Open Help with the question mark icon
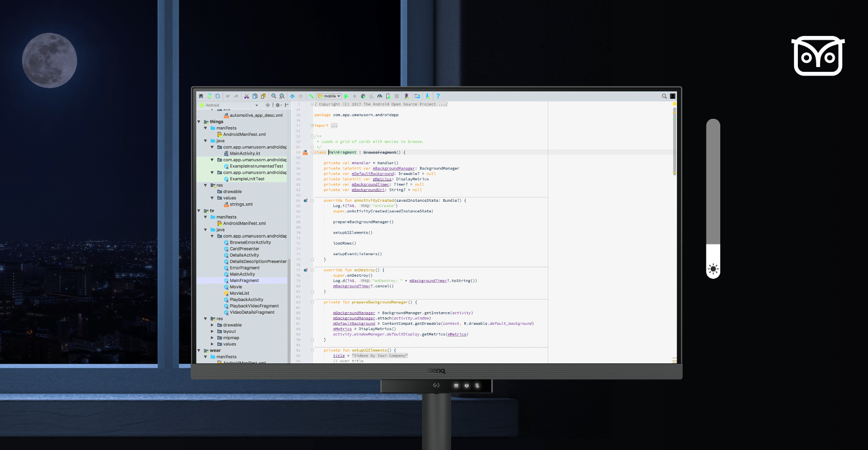 [438, 96]
